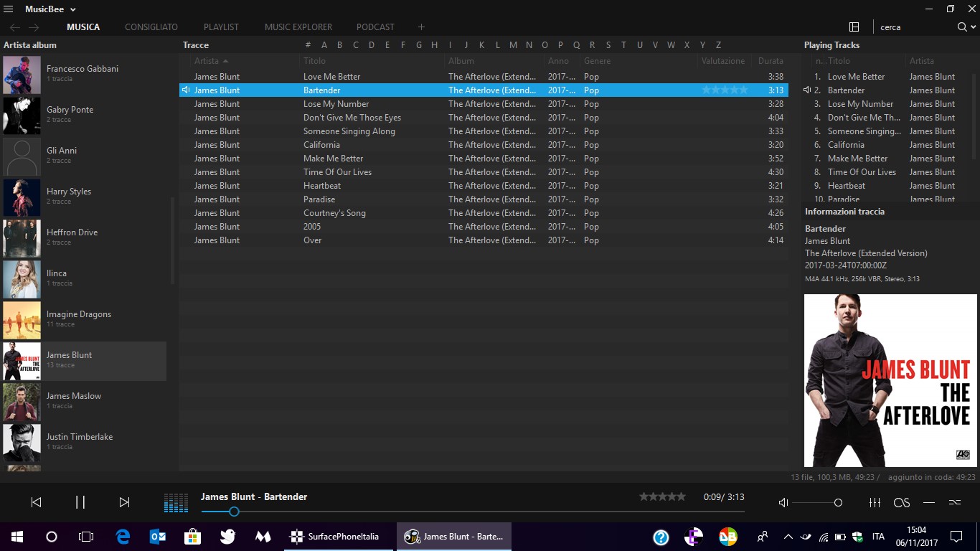This screenshot has height=551, width=980.
Task: Sort tracks by the Valutazione column header
Action: 723,61
